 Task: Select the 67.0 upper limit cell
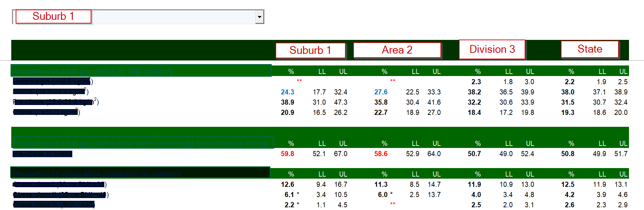coord(341,154)
